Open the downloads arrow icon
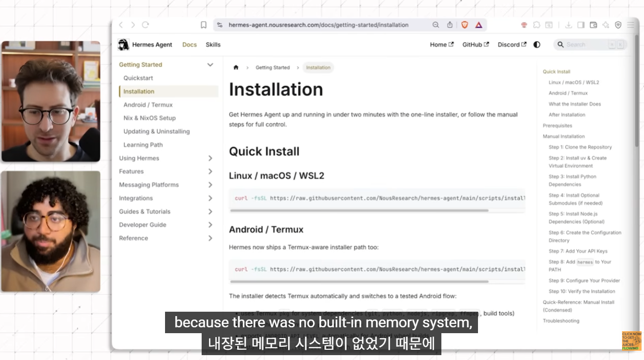 [568, 25]
